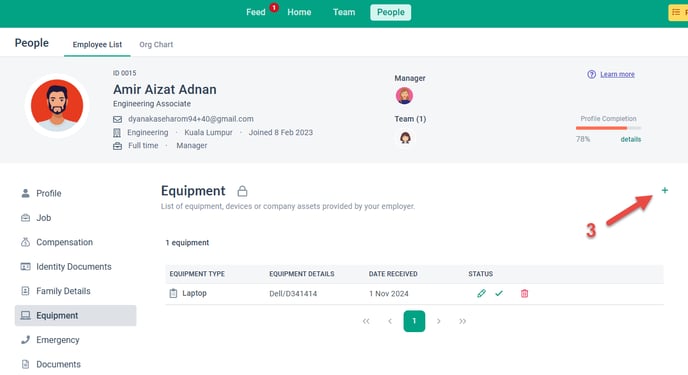
Task: Open the Team menu in top bar
Action: click(x=344, y=12)
